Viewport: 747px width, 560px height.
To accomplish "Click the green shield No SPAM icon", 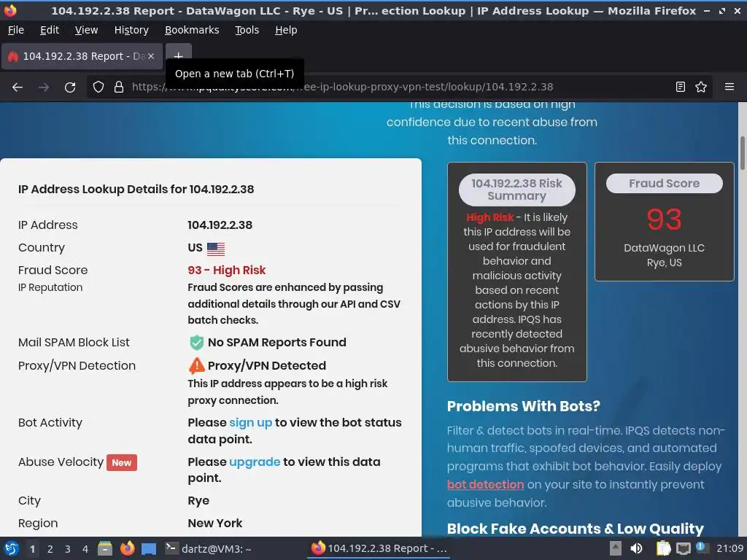I will click(196, 343).
